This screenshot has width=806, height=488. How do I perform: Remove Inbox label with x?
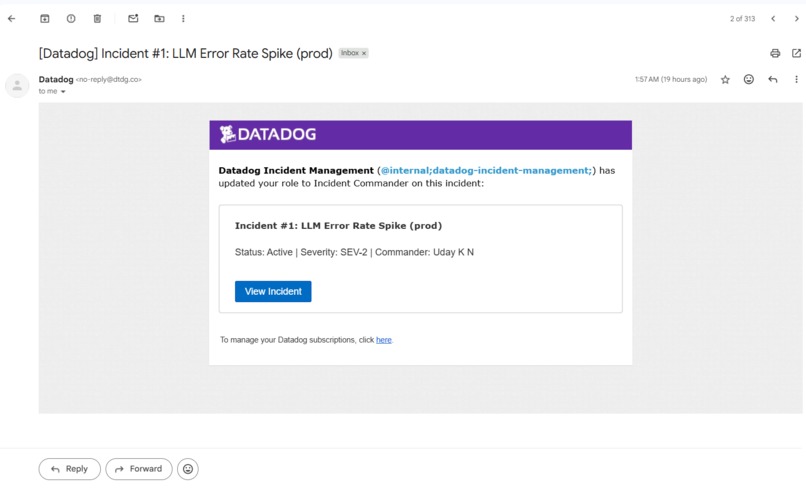pos(364,53)
